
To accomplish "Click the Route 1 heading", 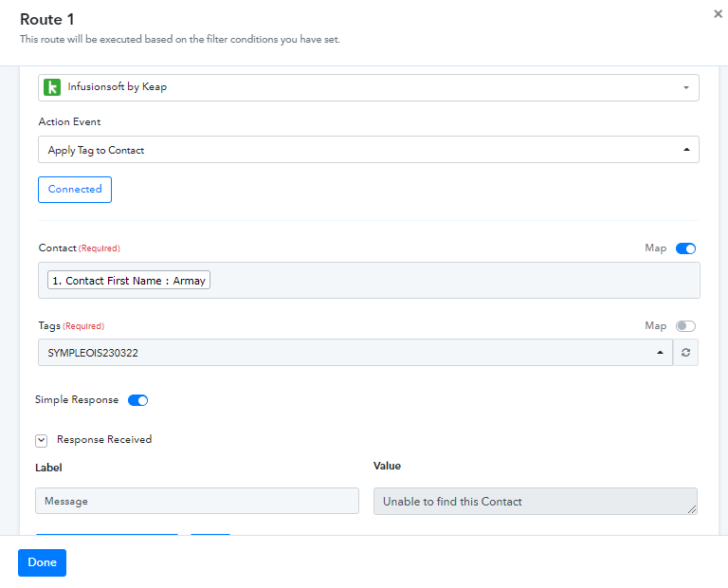I will click(x=46, y=20).
